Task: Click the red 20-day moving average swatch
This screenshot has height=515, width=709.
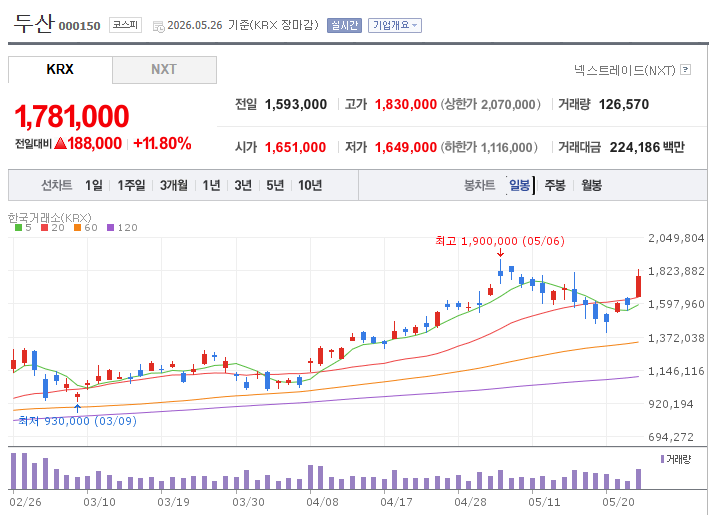Action: [x=44, y=227]
